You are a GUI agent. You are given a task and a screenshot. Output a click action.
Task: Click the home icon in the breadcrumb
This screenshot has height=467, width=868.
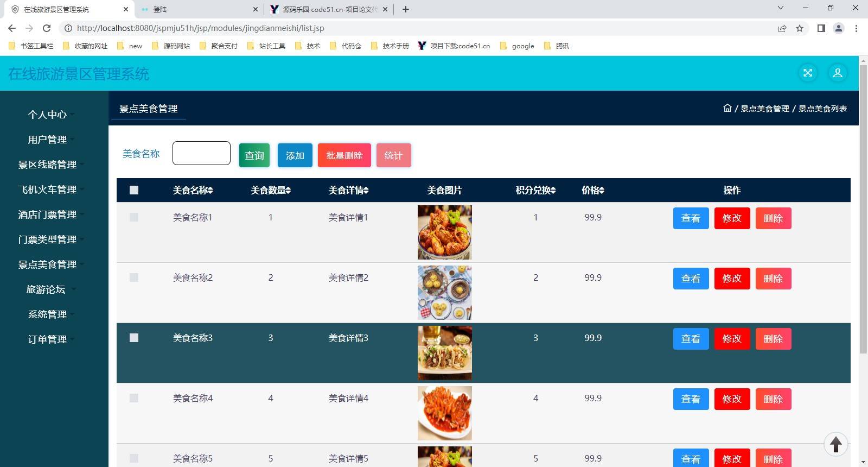tap(727, 108)
